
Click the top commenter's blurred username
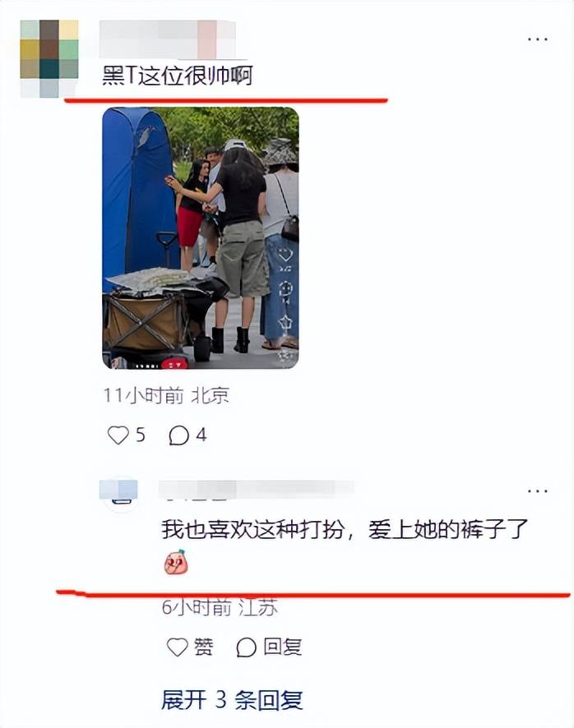167,39
